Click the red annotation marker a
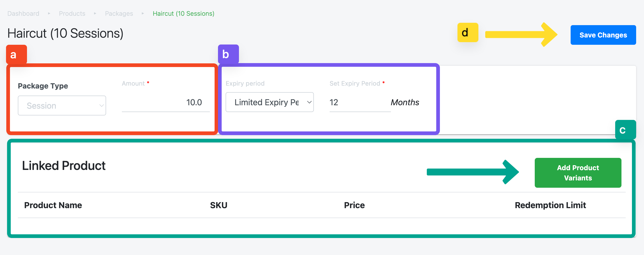Image resolution: width=644 pixels, height=255 pixels. (x=17, y=54)
